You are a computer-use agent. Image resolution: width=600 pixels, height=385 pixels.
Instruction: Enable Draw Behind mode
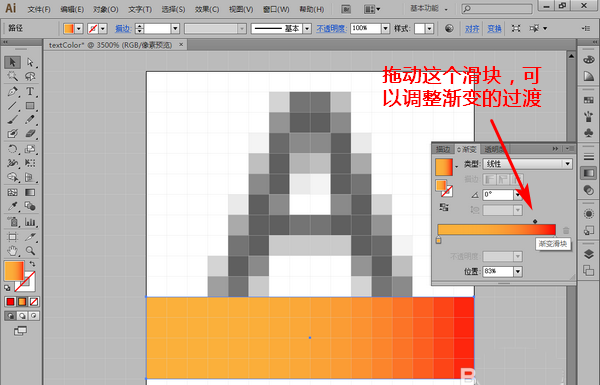point(22,316)
